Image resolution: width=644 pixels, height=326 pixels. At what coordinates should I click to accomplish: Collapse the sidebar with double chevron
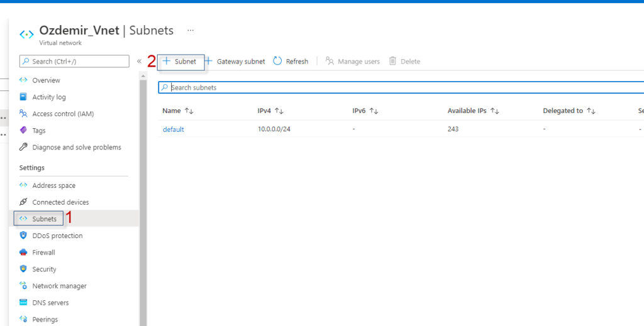(x=139, y=61)
